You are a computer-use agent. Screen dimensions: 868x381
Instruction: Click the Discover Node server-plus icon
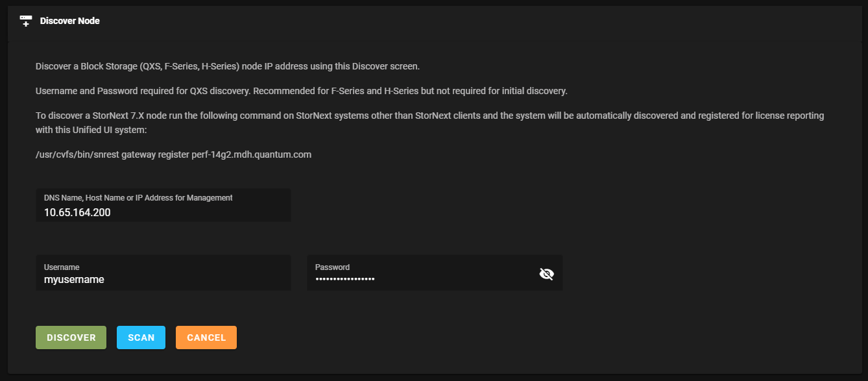click(26, 21)
